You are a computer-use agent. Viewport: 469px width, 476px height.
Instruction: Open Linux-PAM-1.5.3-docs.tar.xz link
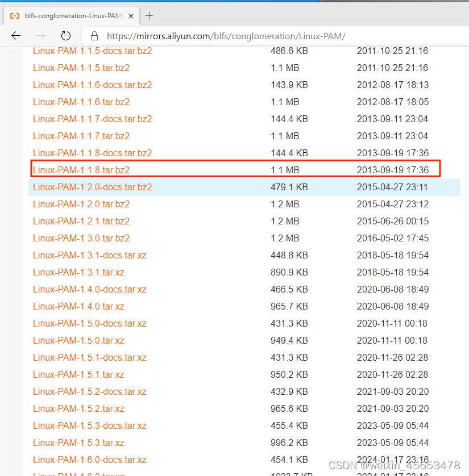tap(90, 425)
